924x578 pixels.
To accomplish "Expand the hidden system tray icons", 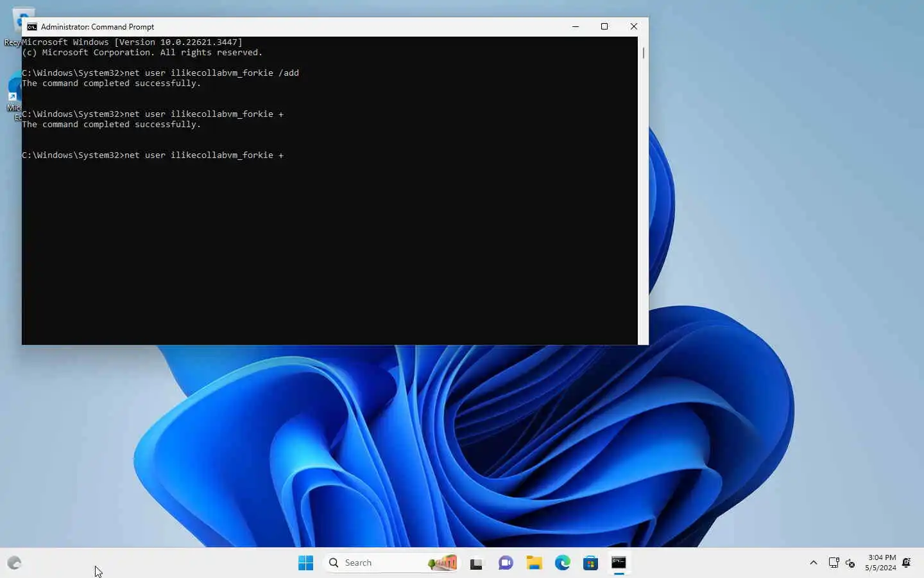I will click(814, 563).
